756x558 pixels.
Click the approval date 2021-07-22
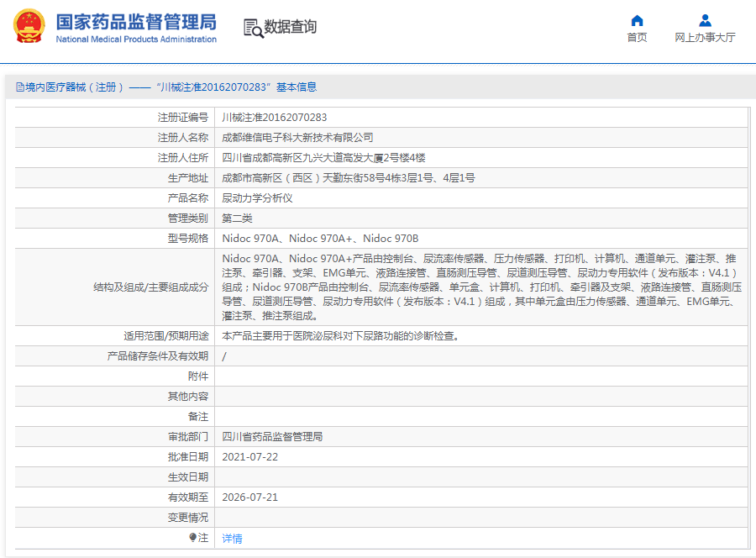click(249, 457)
